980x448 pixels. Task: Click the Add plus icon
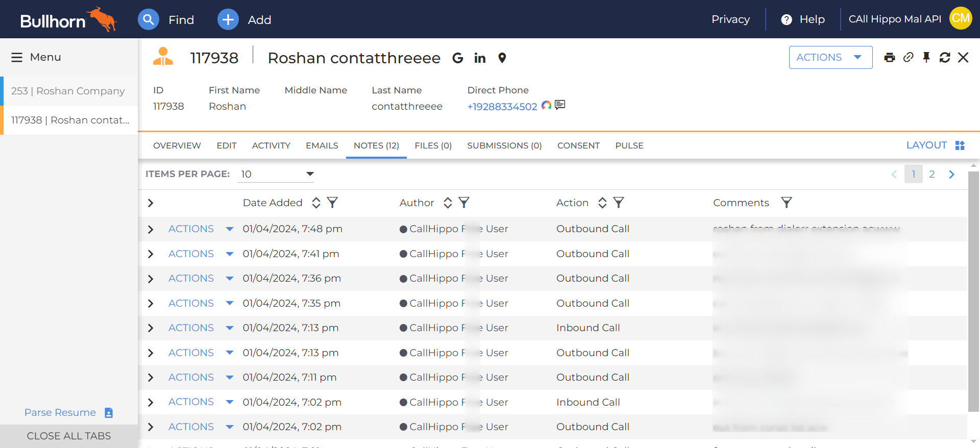228,19
